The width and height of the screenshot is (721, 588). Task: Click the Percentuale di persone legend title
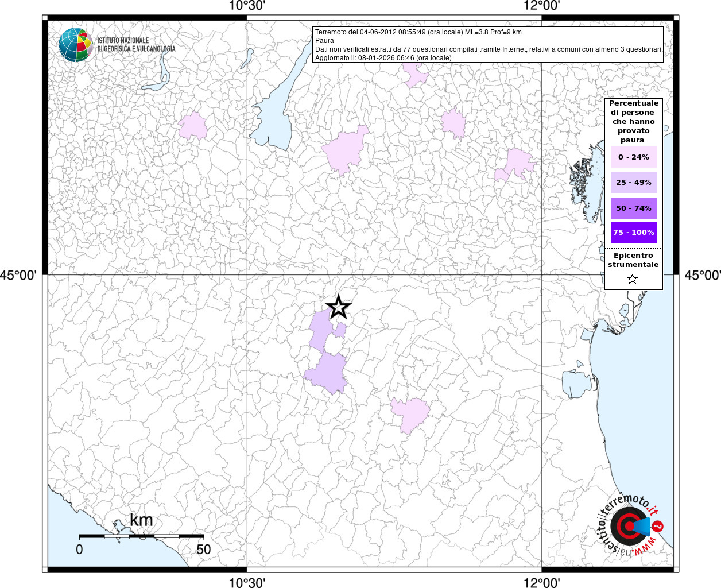(633, 121)
